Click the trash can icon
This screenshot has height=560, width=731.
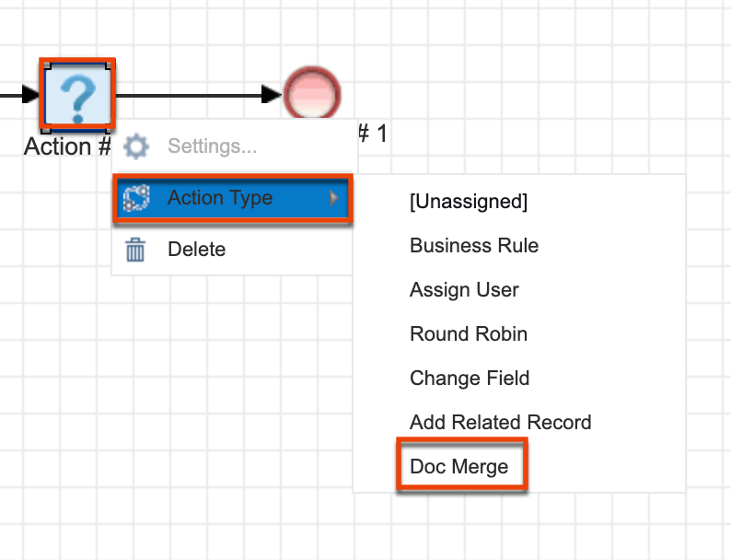click(x=136, y=250)
